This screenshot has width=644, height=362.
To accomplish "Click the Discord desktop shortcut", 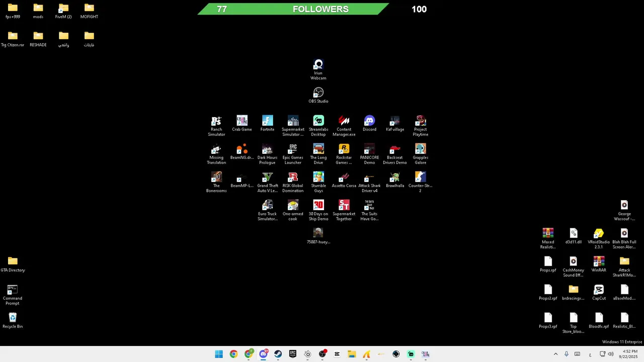I will tap(369, 123).
